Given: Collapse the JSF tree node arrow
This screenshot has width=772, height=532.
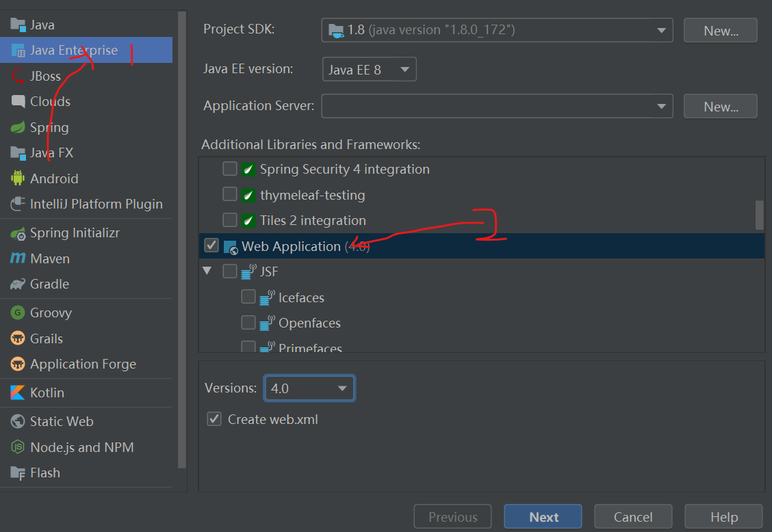Looking at the screenshot, I should click(207, 271).
